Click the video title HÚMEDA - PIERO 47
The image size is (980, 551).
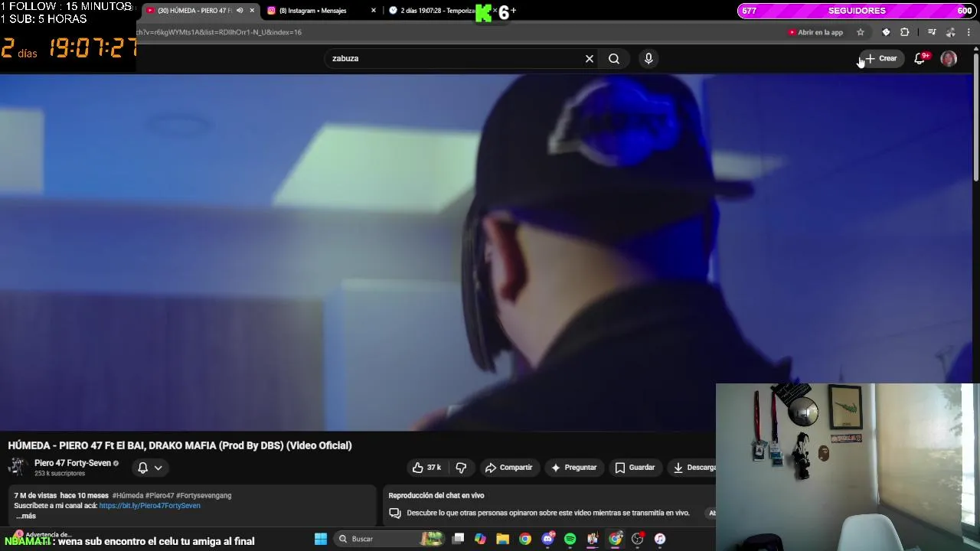pyautogui.click(x=180, y=445)
